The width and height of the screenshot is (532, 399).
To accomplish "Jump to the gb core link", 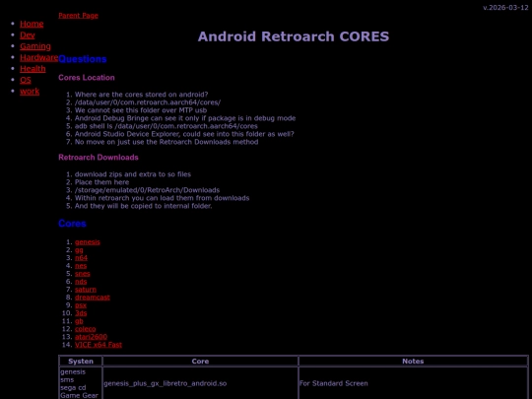I will (x=79, y=321).
